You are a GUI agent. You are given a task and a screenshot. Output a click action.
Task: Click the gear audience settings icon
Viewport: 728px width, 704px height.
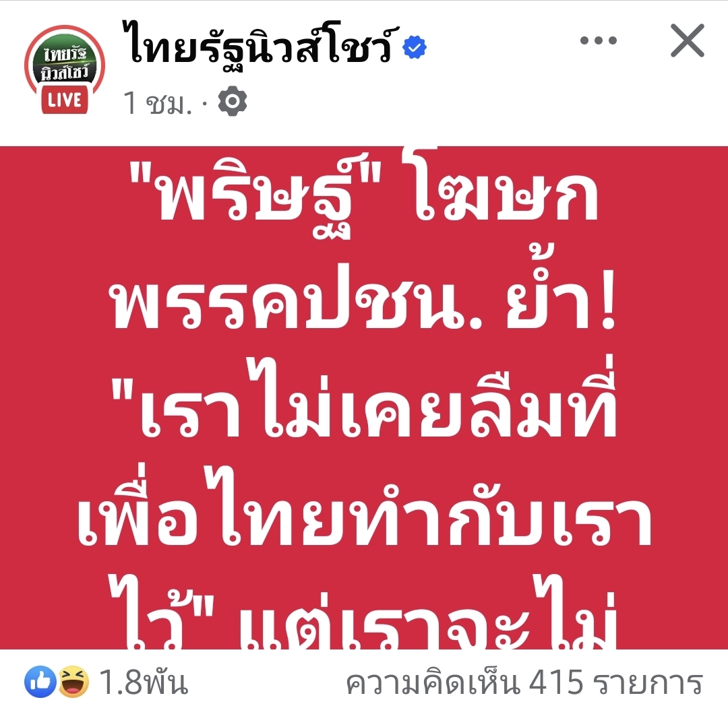(x=232, y=100)
